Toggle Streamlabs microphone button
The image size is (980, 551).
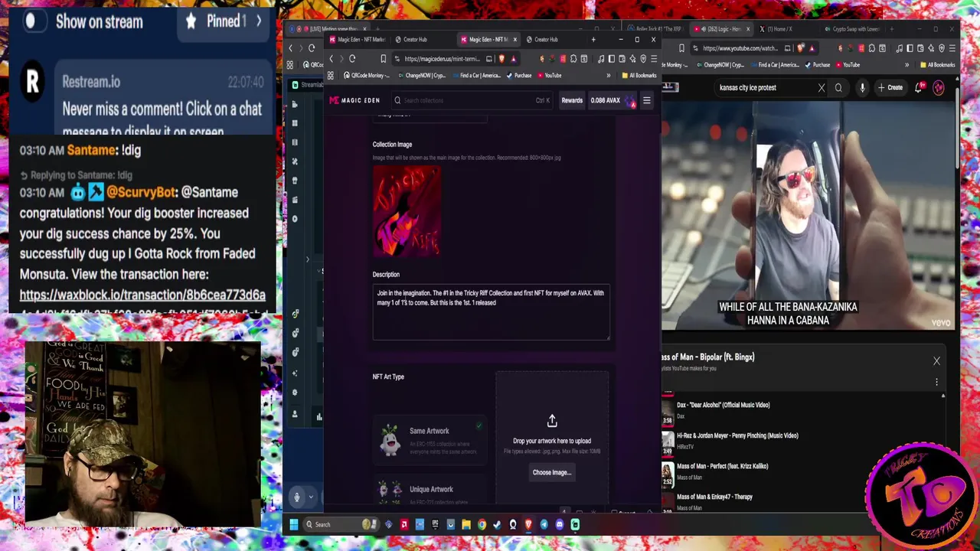pos(297,497)
